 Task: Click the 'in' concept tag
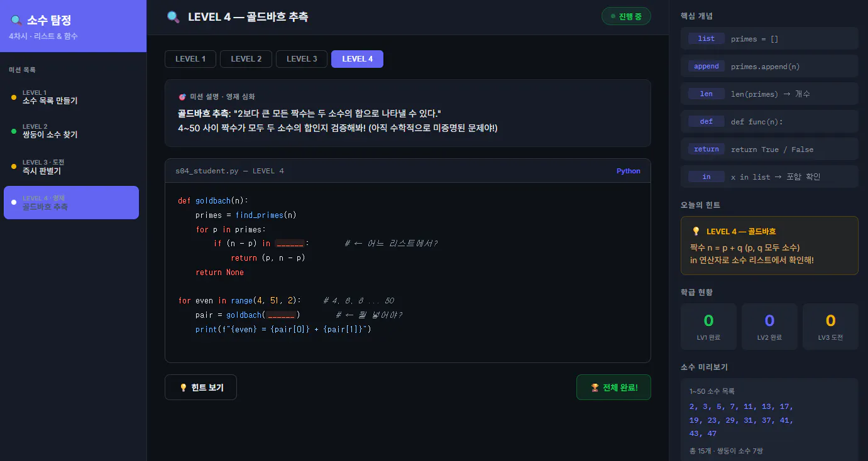706,176
